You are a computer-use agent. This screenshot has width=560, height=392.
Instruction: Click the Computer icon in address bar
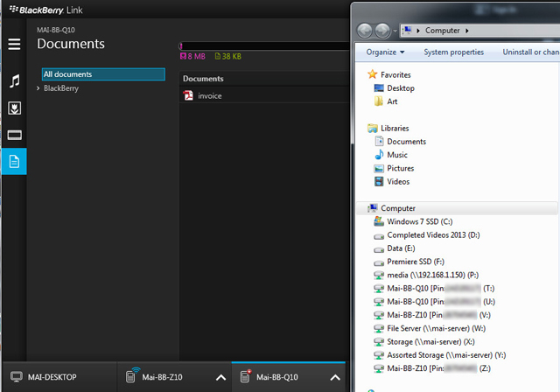(x=407, y=31)
